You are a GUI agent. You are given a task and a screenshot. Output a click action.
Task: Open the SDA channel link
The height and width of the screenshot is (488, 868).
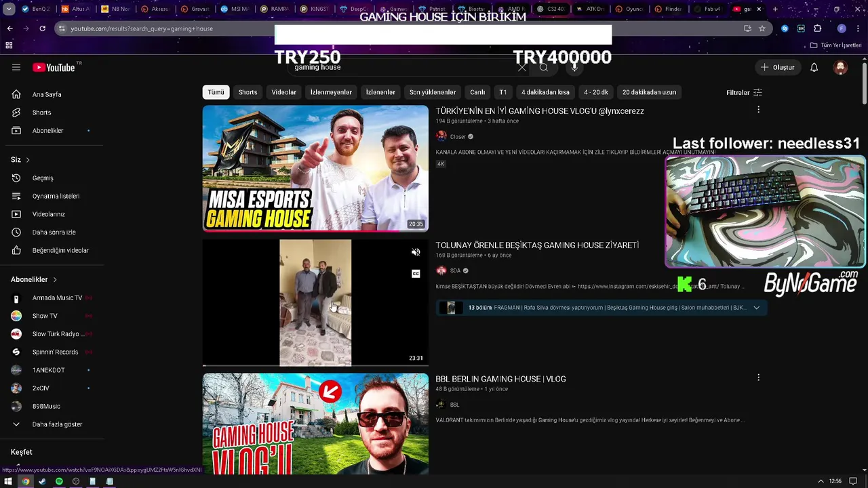coord(455,270)
